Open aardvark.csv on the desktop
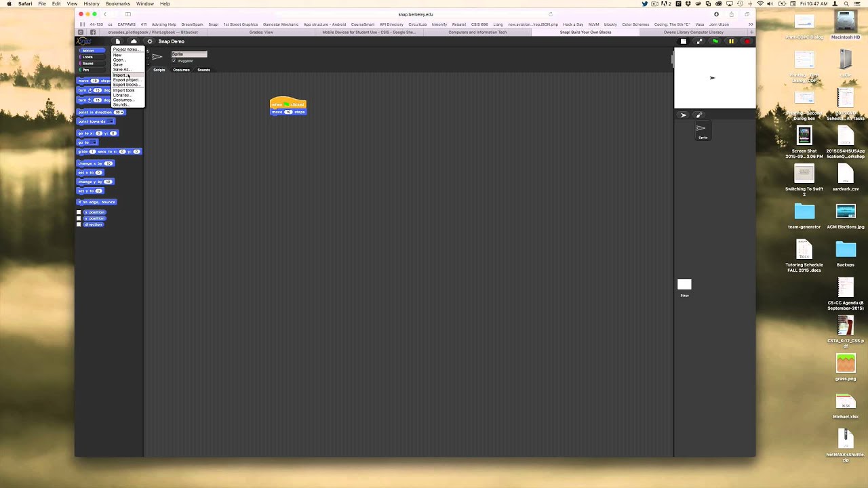The width and height of the screenshot is (868, 488). click(846, 178)
